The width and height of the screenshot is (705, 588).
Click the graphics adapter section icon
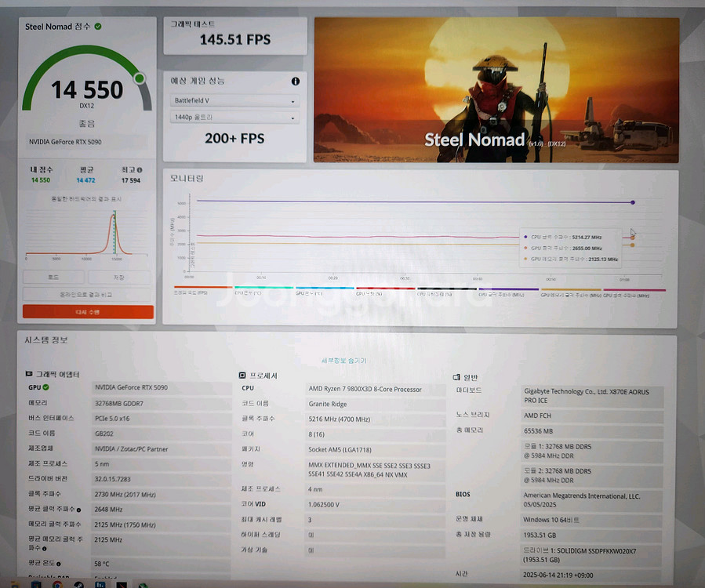[29, 373]
